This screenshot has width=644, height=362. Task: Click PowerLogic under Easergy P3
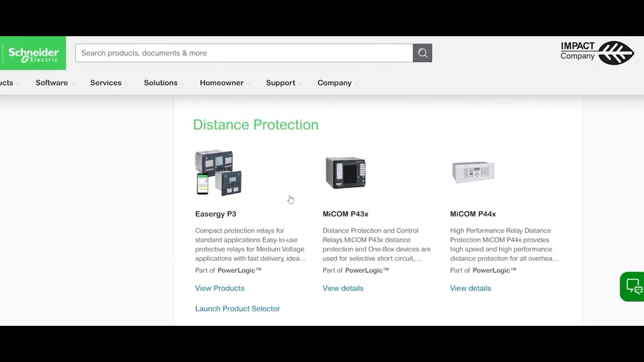[x=239, y=270]
